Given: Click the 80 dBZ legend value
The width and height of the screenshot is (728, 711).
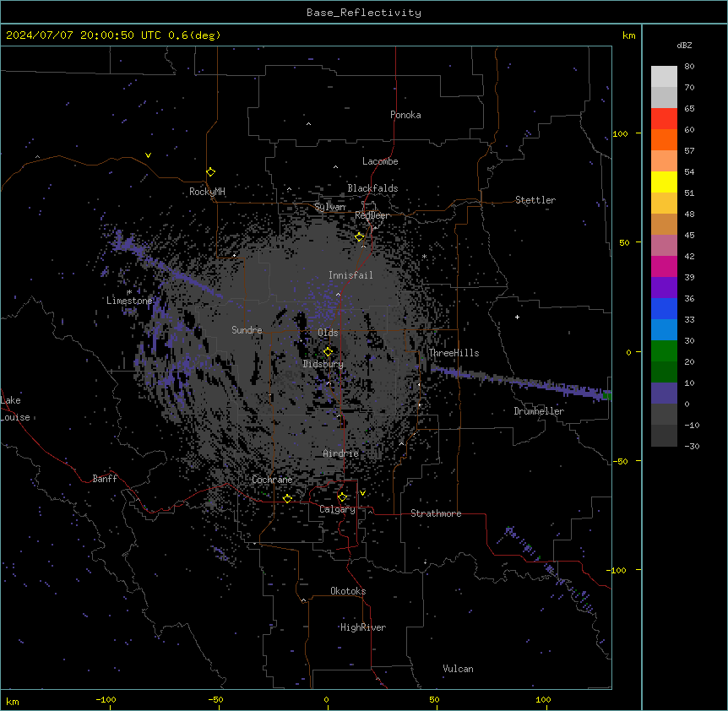Looking at the screenshot, I should (689, 67).
